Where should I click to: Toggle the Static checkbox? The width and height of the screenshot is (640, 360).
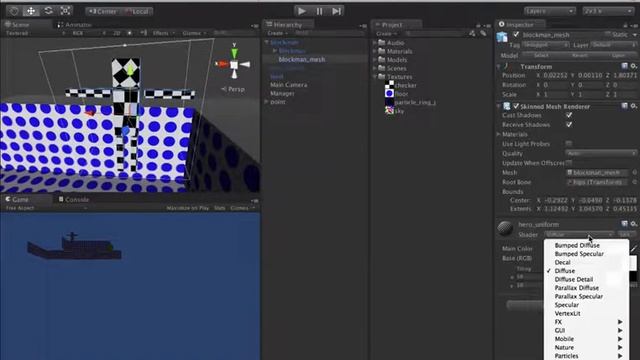pyautogui.click(x=608, y=35)
